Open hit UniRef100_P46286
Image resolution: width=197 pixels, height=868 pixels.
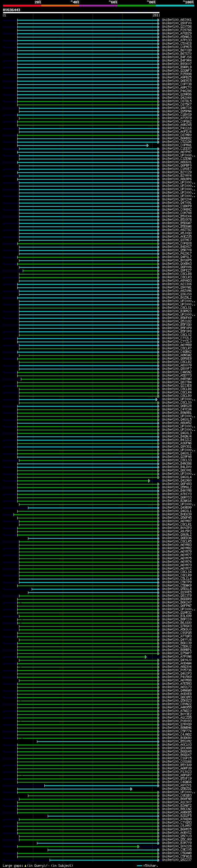176,91
